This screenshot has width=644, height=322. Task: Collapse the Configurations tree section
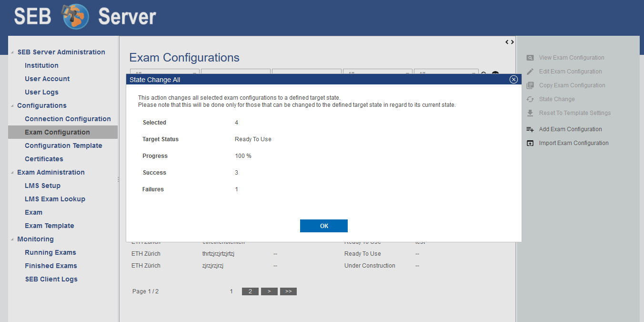[x=12, y=106]
